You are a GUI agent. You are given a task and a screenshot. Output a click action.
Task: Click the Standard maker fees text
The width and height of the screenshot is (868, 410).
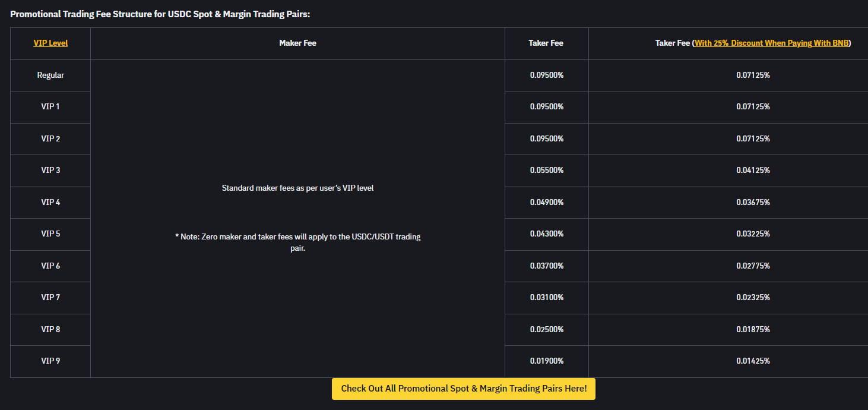click(x=297, y=188)
